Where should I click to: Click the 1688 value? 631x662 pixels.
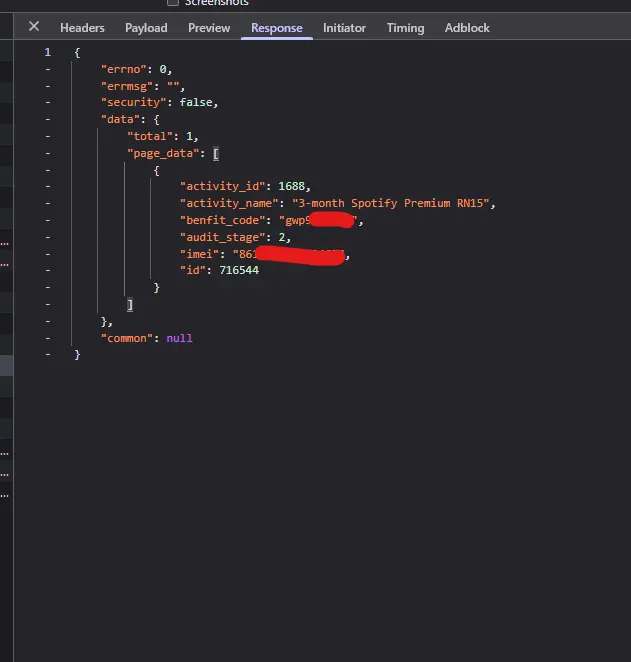tap(291, 186)
